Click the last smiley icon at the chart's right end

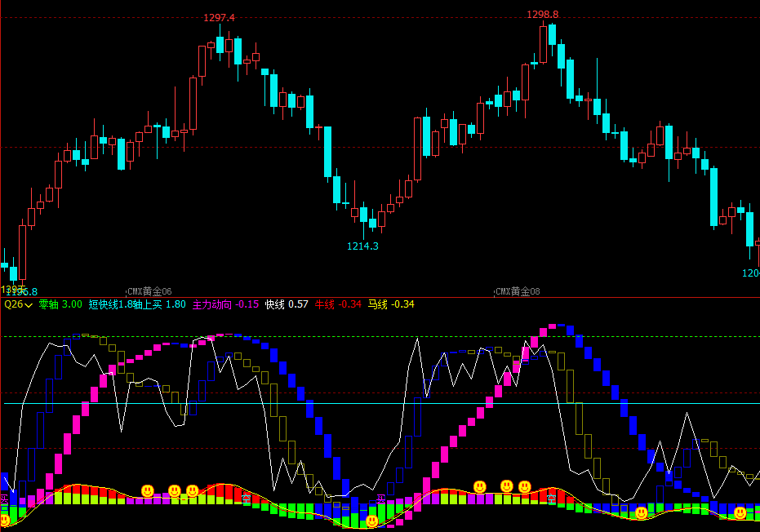(x=740, y=512)
